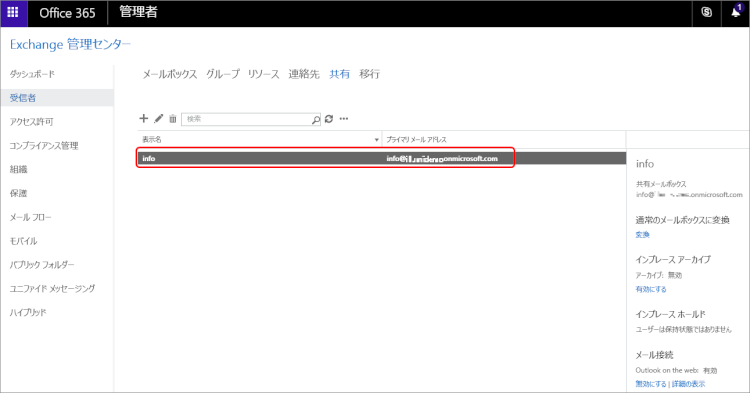
Task: Switch to the 移行 tab
Action: (x=369, y=74)
